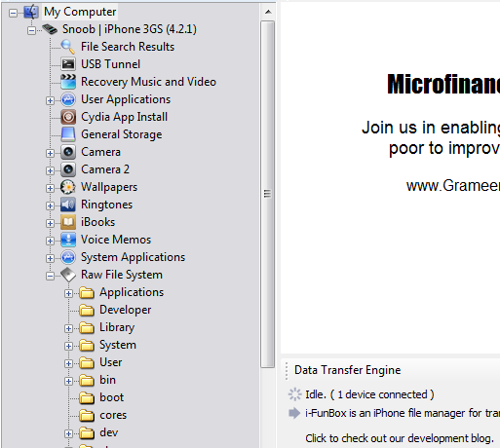Click the Library folder icon

87,328
